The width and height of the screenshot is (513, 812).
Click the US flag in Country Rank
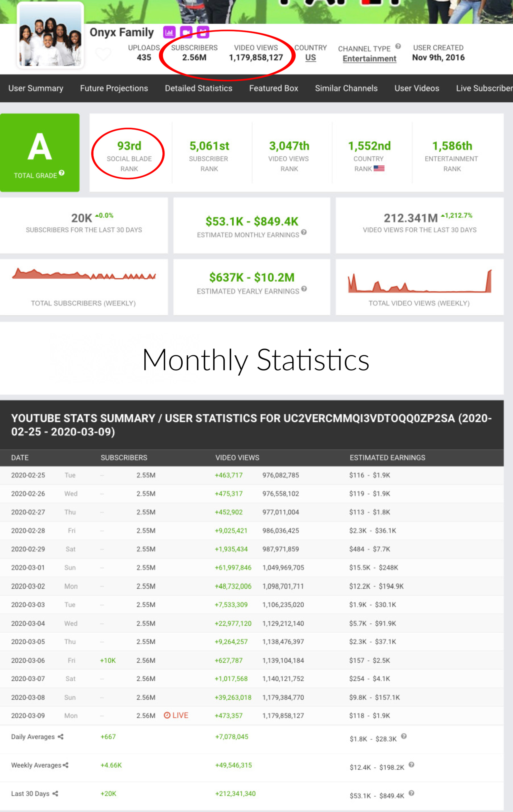pos(379,168)
